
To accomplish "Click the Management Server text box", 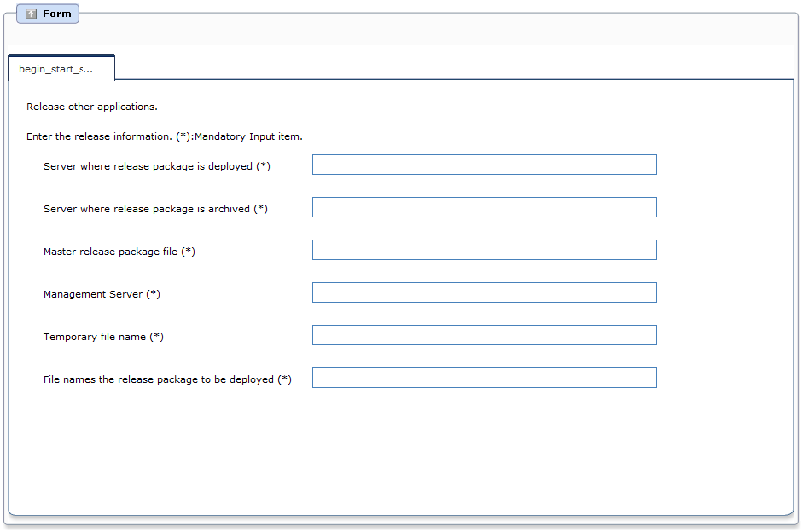I will (x=485, y=292).
